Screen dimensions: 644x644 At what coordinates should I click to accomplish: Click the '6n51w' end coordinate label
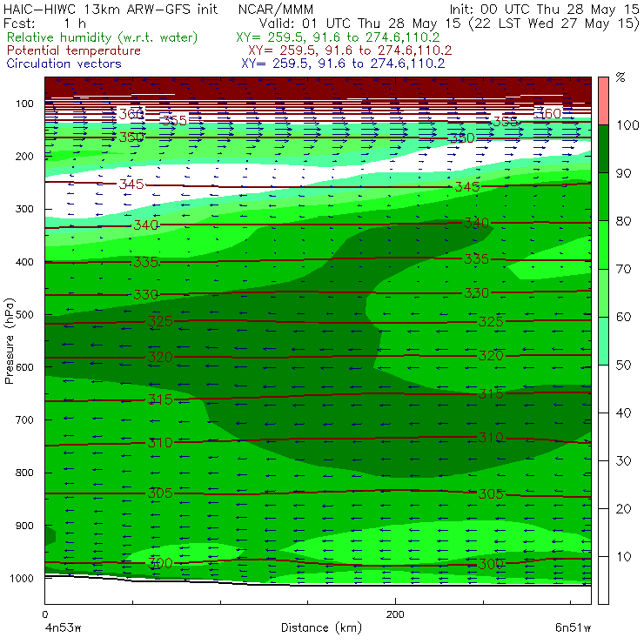(x=573, y=627)
